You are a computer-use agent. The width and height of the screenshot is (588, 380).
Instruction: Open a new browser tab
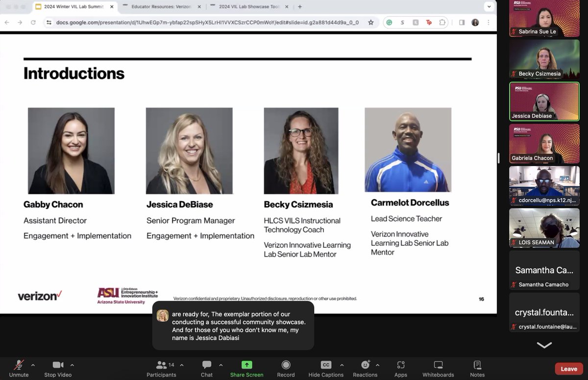pos(300,7)
